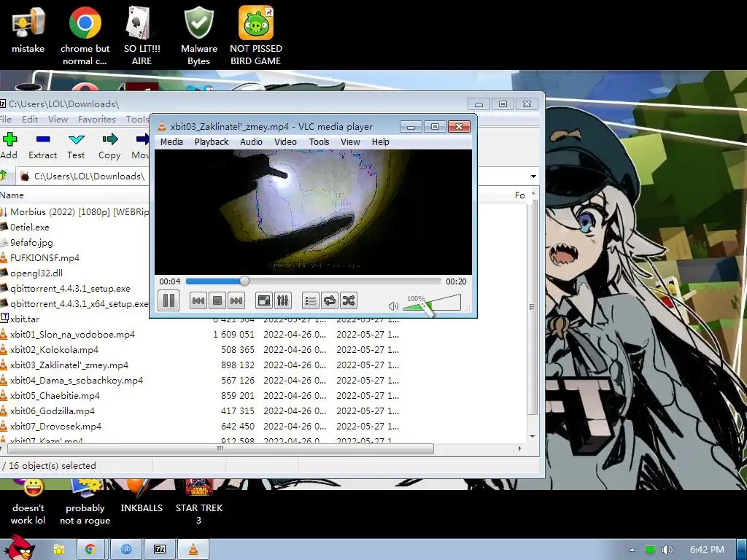747x560 pixels.
Task: Select Morbius (2022) folder row
Action: [79, 212]
